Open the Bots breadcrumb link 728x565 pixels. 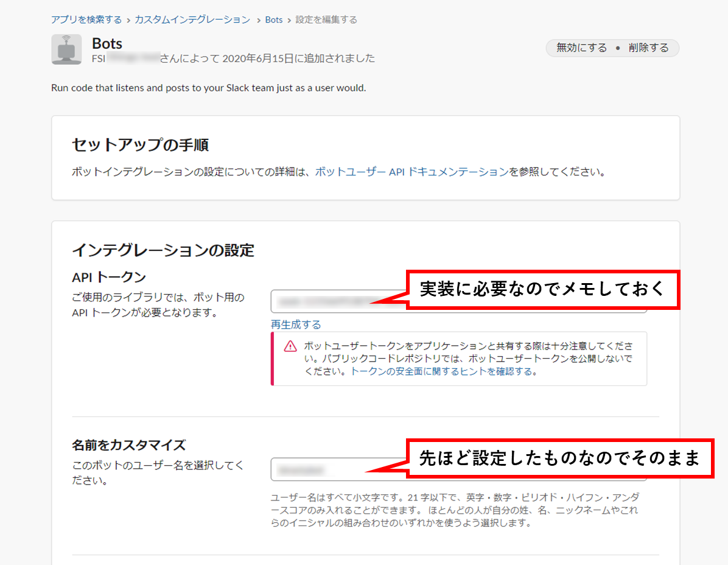274,20
